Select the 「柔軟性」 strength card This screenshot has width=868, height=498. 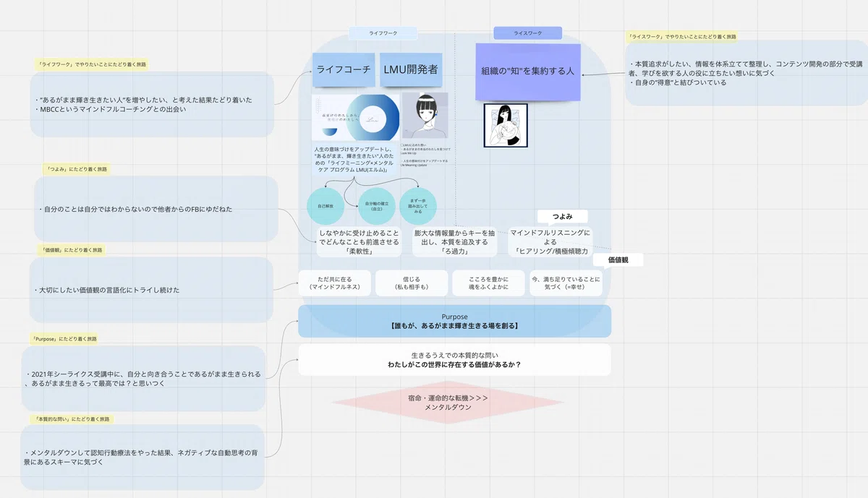[x=359, y=242]
